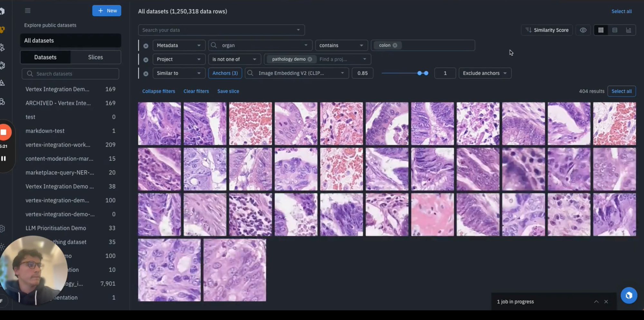Open the last large thumbnail in bottom row

235,270
